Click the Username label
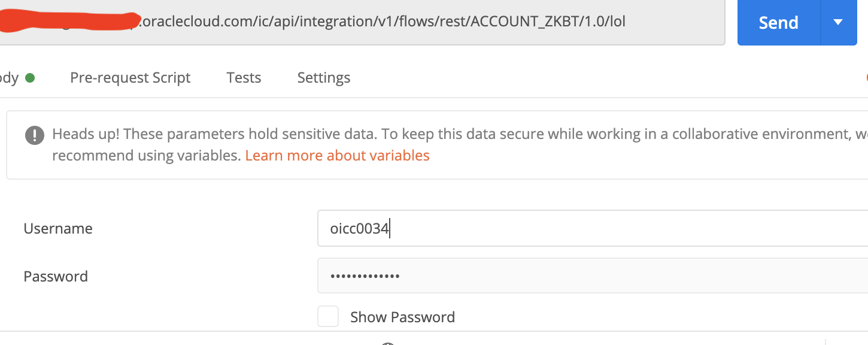Image resolution: width=868 pixels, height=345 pixels. (x=58, y=229)
